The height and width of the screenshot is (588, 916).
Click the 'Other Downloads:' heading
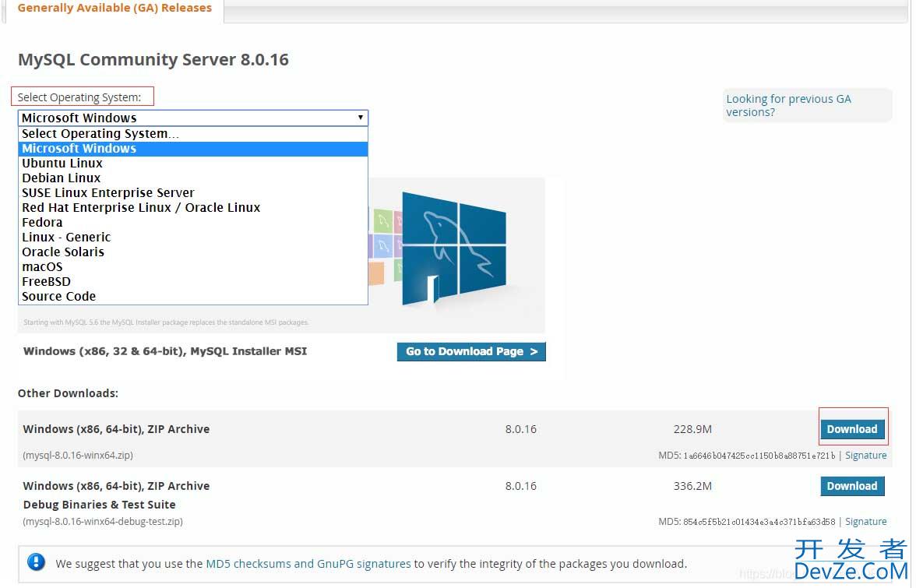(68, 393)
